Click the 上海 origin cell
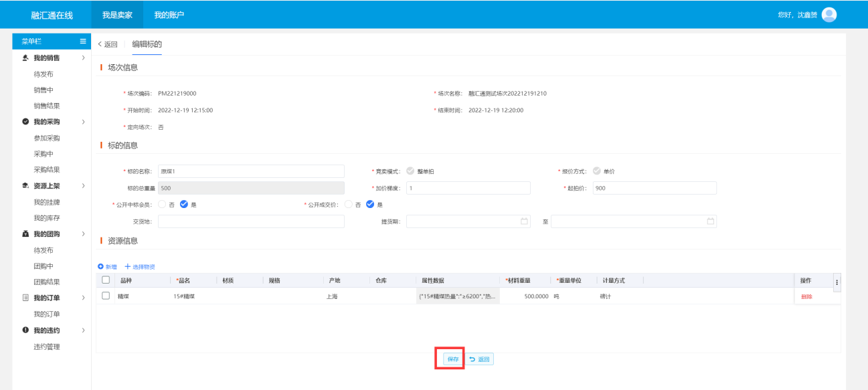The width and height of the screenshot is (868, 390). pos(345,296)
